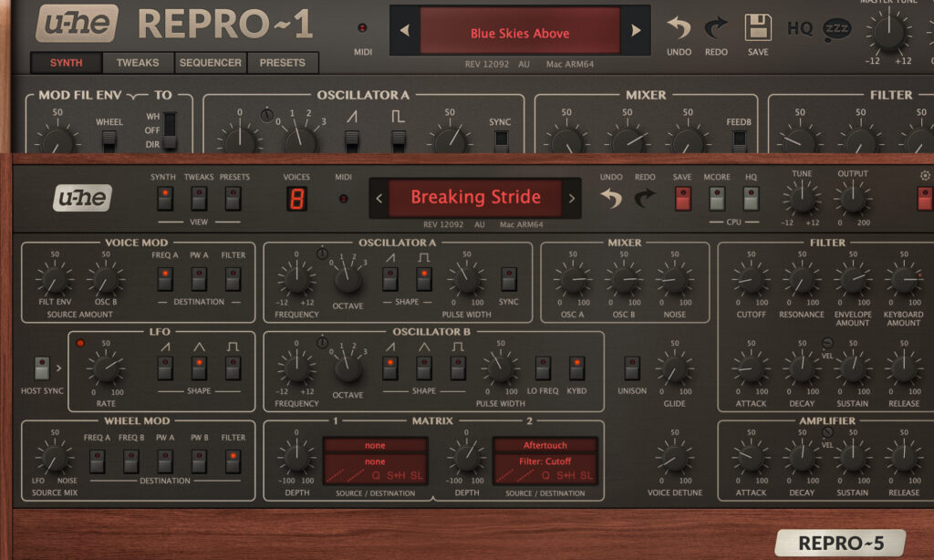Open the Aftertouch source dropdown in Matrix 2

pos(545,446)
